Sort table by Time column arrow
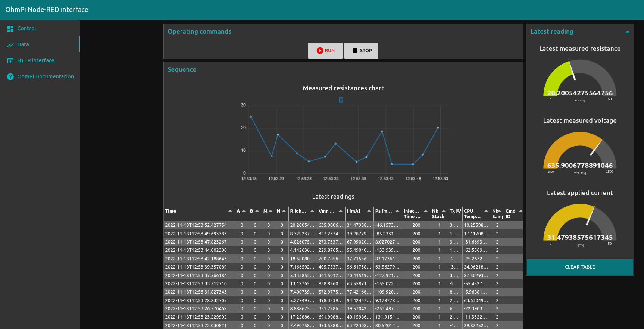This screenshot has width=644, height=329. pyautogui.click(x=230, y=211)
